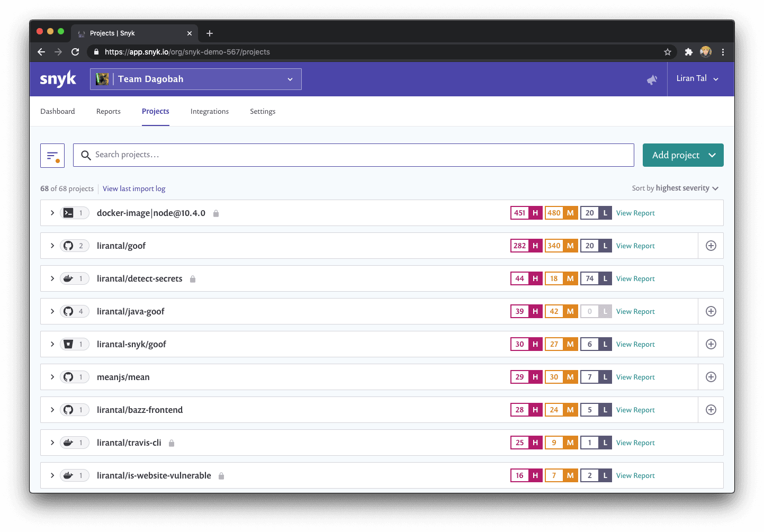Click the plus circle icon on meanjs/mean
Viewport: 764px width, 532px height.
[711, 377]
